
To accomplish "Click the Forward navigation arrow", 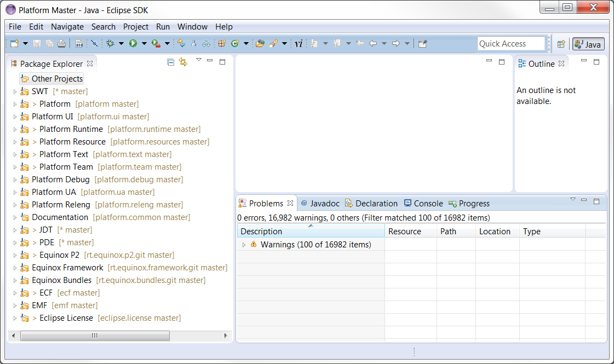I will click(x=396, y=43).
